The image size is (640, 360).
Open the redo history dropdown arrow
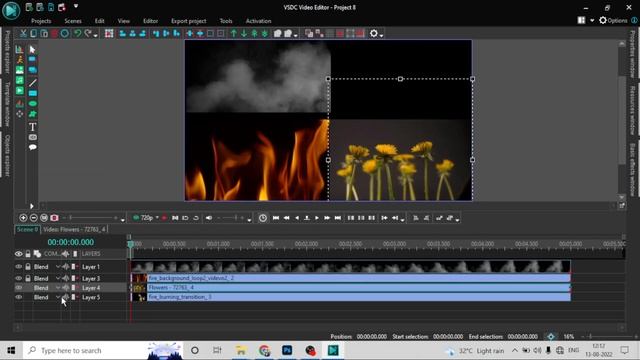click(x=96, y=35)
